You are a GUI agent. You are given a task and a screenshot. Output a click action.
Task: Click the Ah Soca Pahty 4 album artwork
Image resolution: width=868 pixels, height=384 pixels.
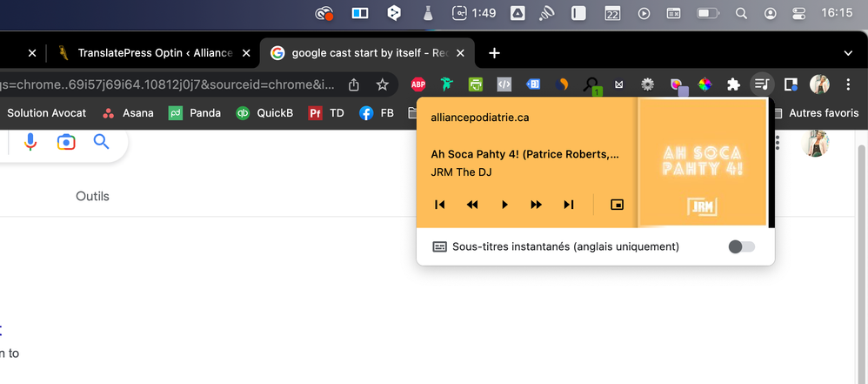pos(703,163)
